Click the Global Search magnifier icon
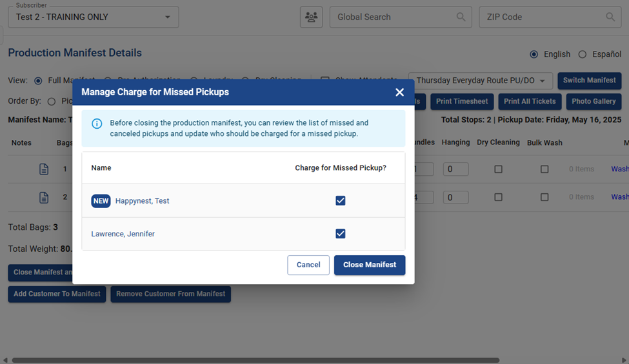The width and height of the screenshot is (629, 364). pos(461,17)
